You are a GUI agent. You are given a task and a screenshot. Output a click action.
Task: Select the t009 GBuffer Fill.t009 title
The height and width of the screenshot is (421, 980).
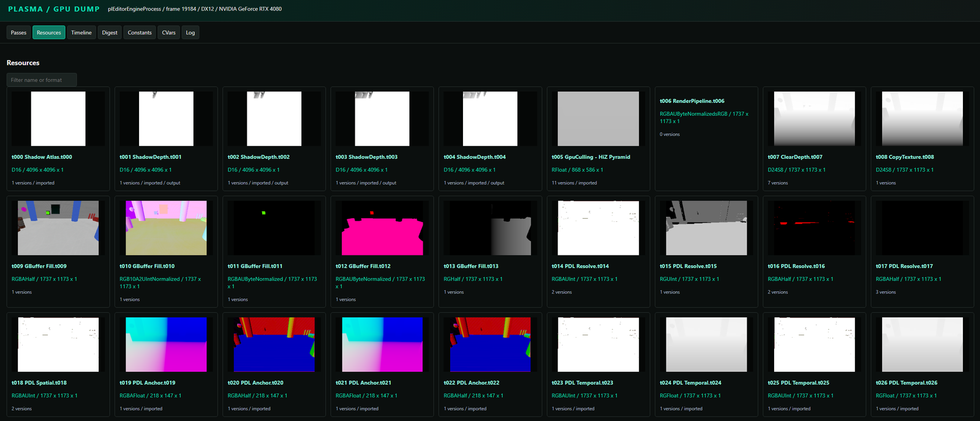coord(39,266)
